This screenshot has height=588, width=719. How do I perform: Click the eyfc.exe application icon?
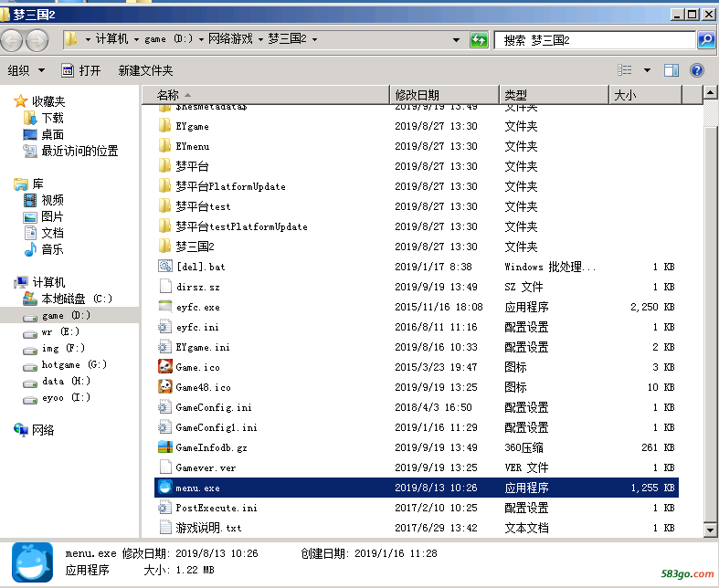[x=165, y=307]
